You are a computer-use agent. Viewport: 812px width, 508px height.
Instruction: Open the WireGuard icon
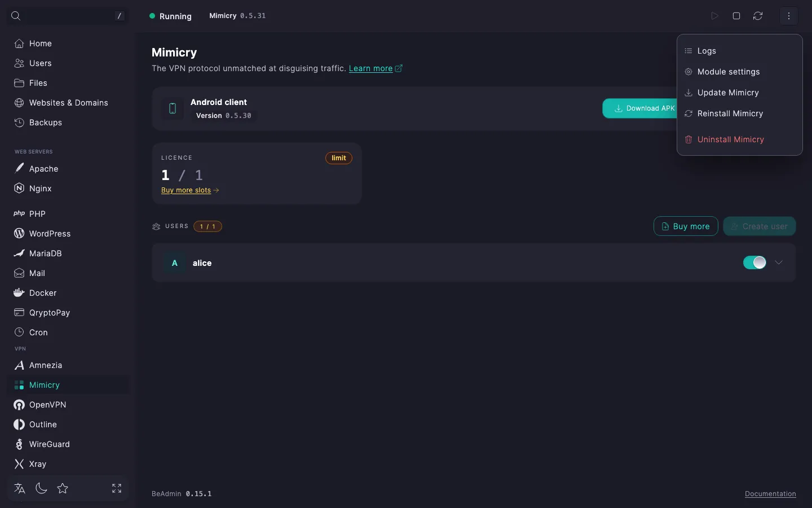(x=19, y=444)
